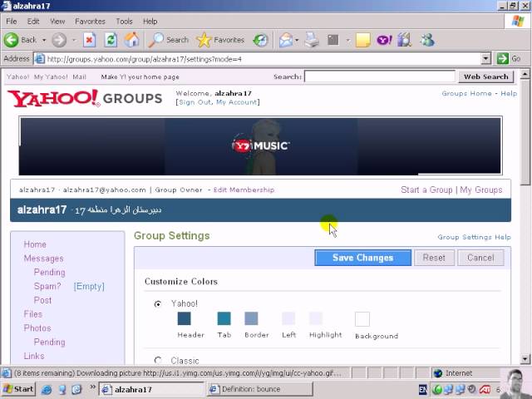Screen dimensions: 532x399
Task: Open the Favorites star button
Action: click(x=220, y=40)
